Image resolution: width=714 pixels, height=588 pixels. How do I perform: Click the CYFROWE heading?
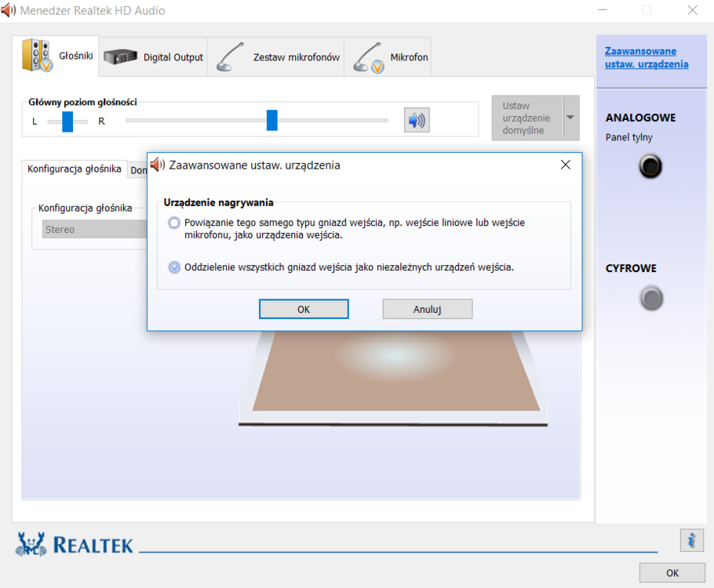click(631, 268)
